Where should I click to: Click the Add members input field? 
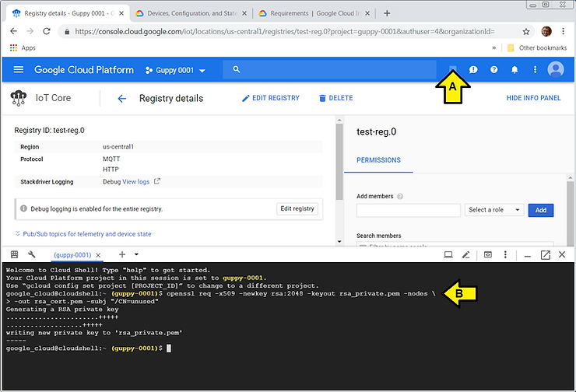408,210
